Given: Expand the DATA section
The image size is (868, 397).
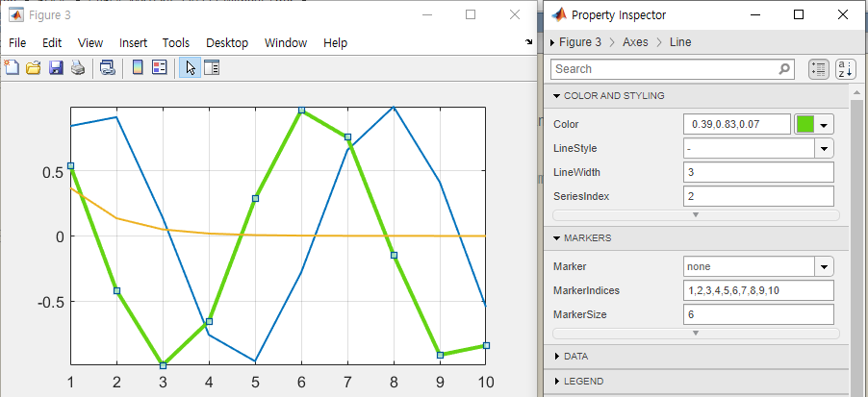Looking at the screenshot, I should (557, 357).
